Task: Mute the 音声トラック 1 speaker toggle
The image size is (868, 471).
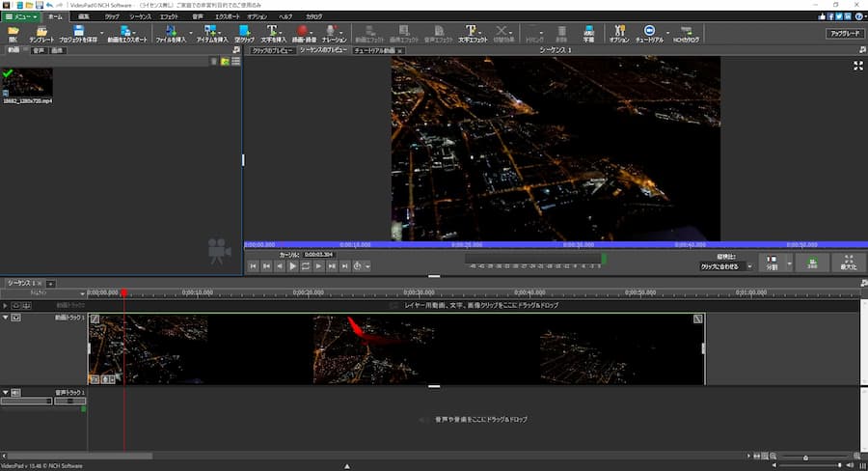Action: [x=16, y=393]
